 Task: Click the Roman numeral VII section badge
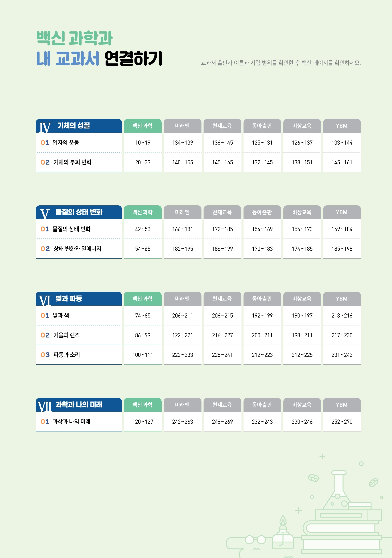(x=45, y=406)
